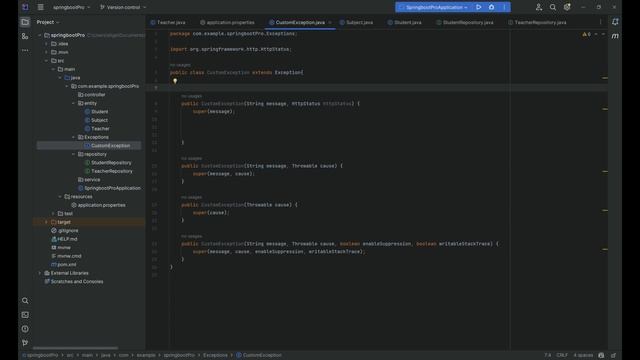Open the Terminal tool window
This screenshot has width=640, height=360.
[x=25, y=315]
